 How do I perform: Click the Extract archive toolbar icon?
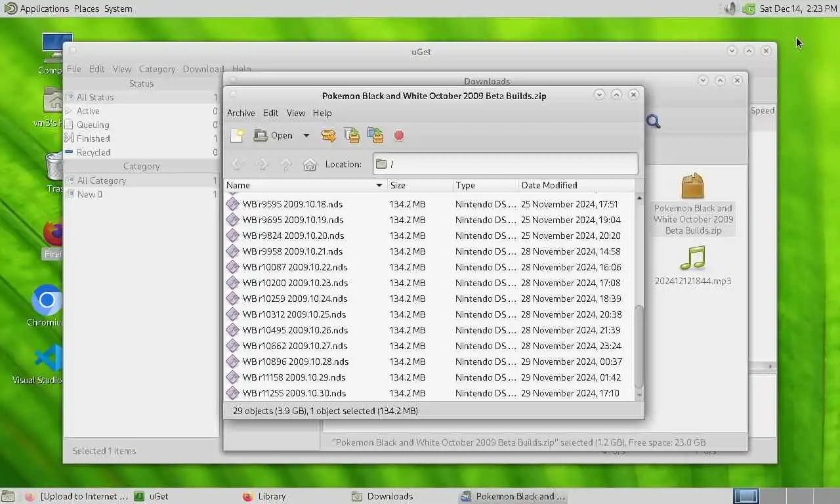(328, 135)
